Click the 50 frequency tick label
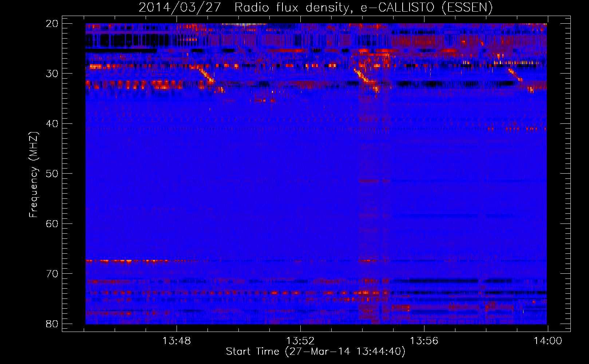This screenshot has width=589, height=364. [52, 174]
